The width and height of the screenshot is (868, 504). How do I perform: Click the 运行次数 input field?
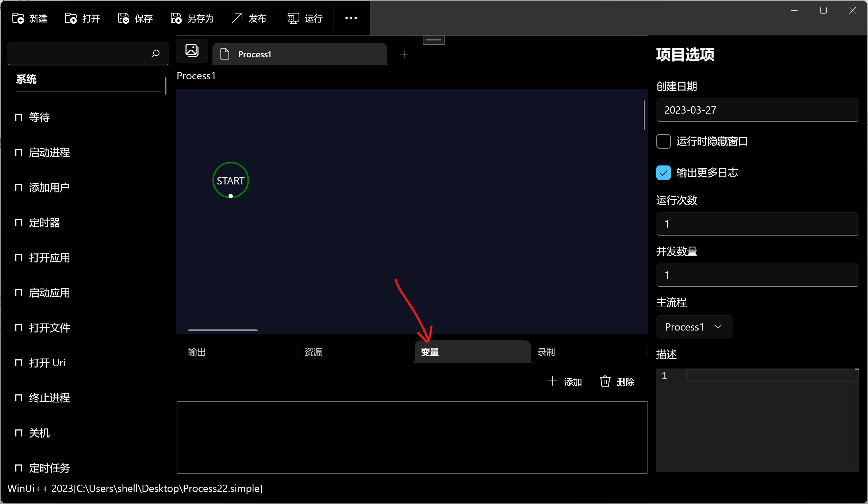pyautogui.click(x=757, y=224)
